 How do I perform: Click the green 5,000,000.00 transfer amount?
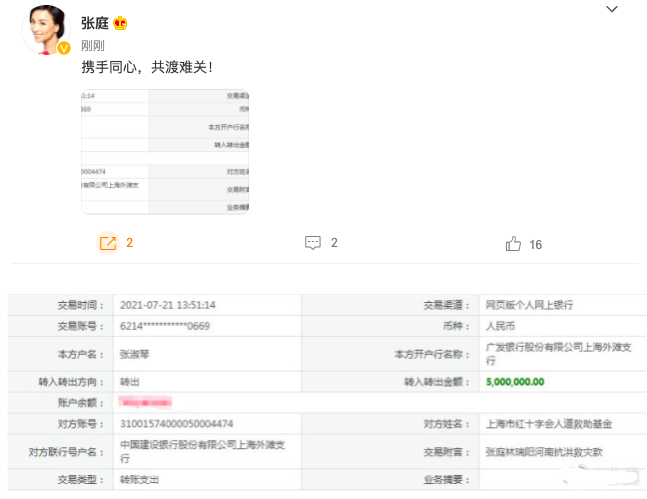point(514,382)
